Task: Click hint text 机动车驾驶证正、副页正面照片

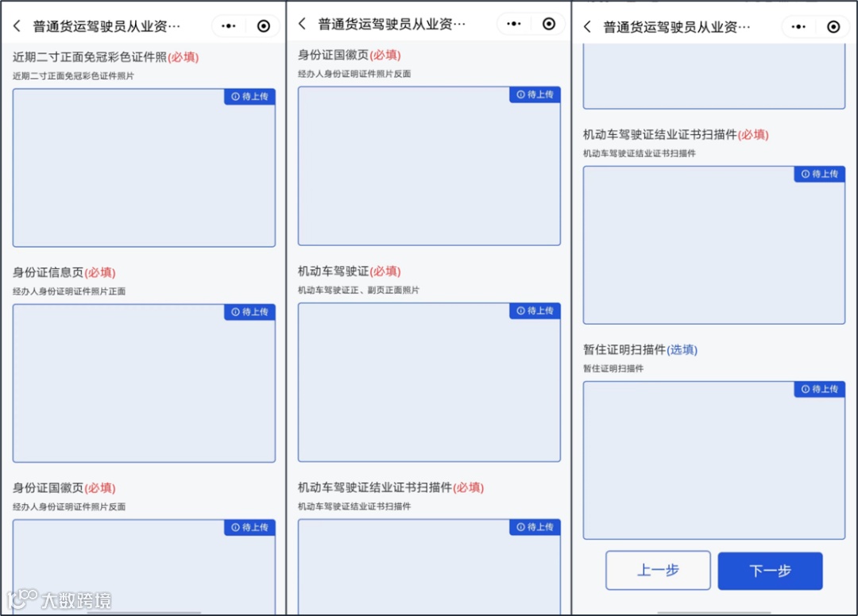Action: (x=358, y=291)
